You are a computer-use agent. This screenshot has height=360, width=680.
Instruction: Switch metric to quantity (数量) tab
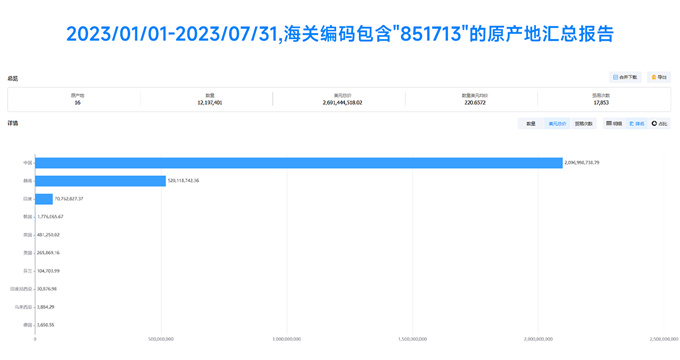[531, 124]
